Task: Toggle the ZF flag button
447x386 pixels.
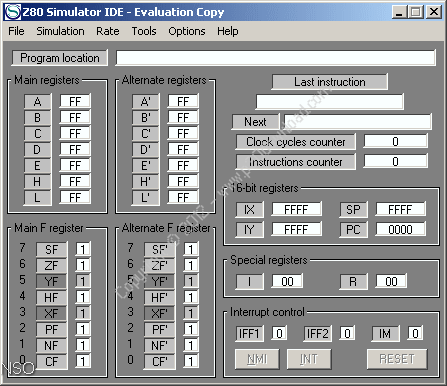Action: pos(52,266)
